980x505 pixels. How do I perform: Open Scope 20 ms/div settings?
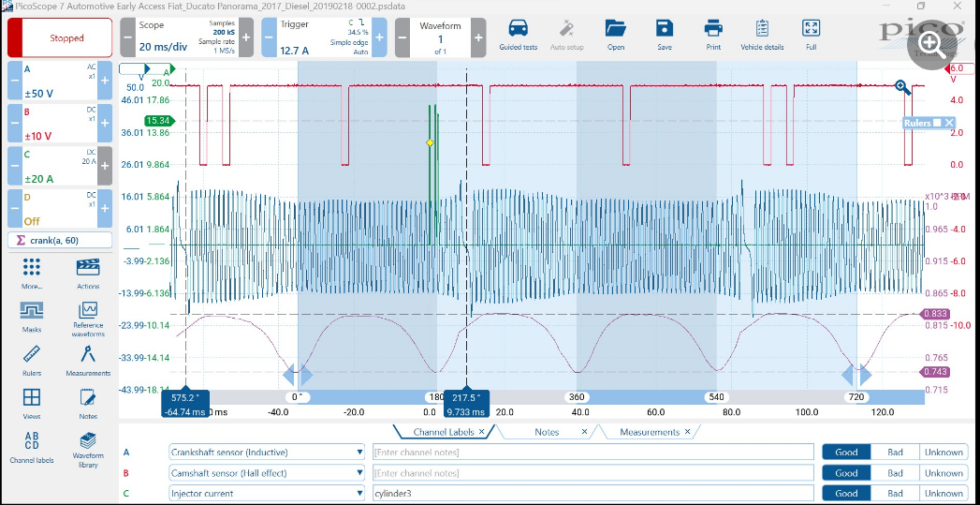point(187,37)
